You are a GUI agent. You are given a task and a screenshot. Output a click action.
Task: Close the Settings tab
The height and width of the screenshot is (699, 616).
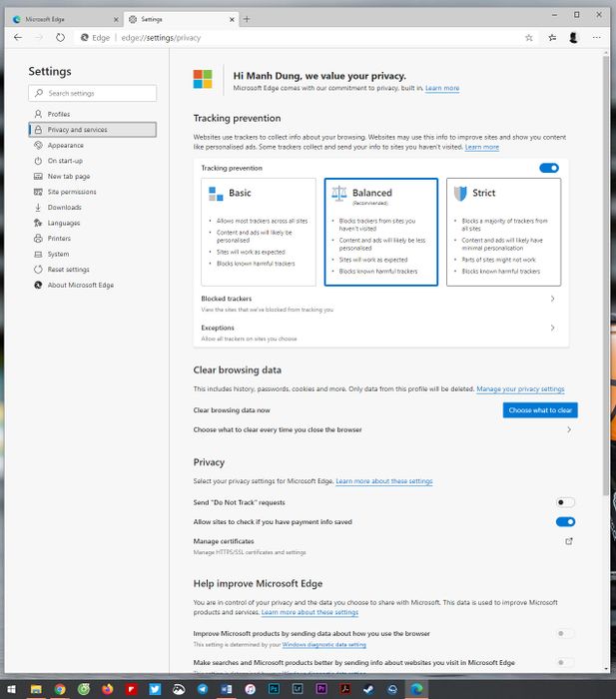[x=232, y=20]
